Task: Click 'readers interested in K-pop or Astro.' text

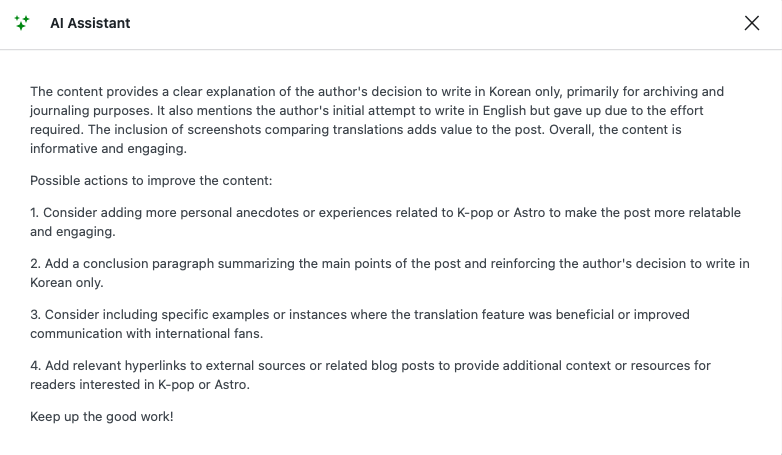Action: tap(140, 385)
